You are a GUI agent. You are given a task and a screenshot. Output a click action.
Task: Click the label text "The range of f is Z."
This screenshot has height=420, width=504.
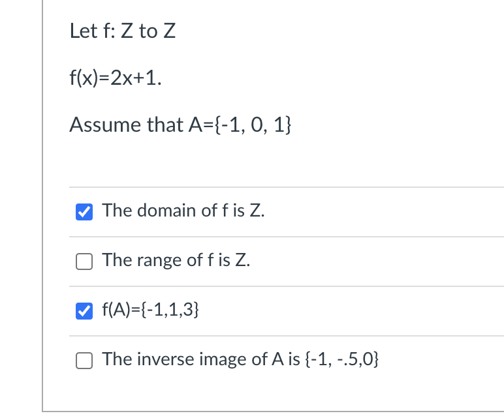[176, 260]
